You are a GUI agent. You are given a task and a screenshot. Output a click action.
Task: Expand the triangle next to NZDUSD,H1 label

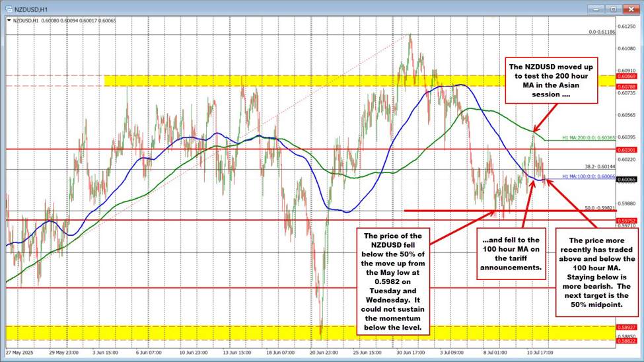(x=7, y=21)
